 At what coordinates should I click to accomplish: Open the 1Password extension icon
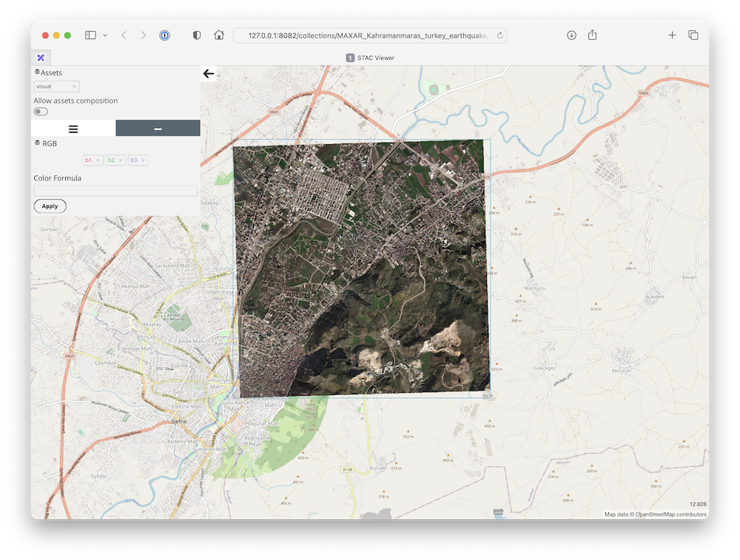pyautogui.click(x=164, y=35)
